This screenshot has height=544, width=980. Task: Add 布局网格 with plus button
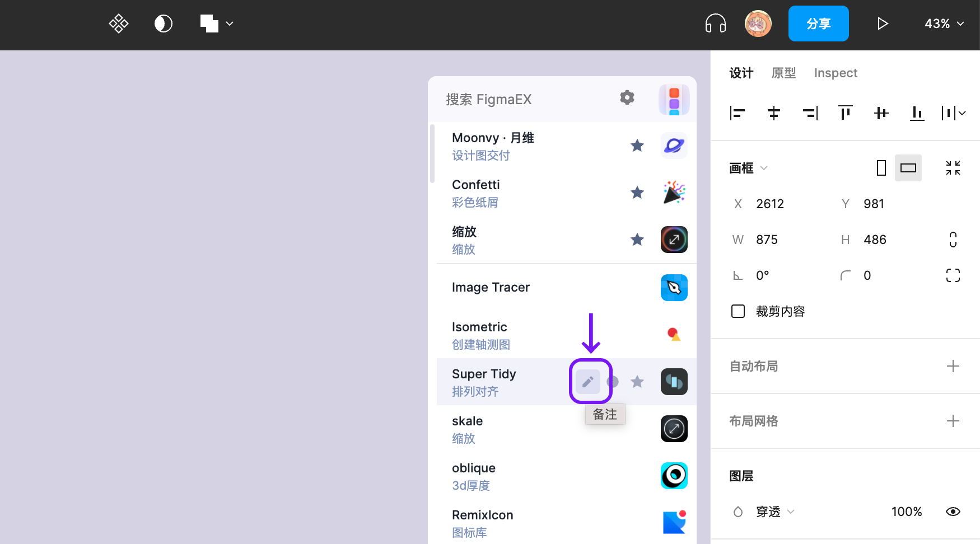953,421
